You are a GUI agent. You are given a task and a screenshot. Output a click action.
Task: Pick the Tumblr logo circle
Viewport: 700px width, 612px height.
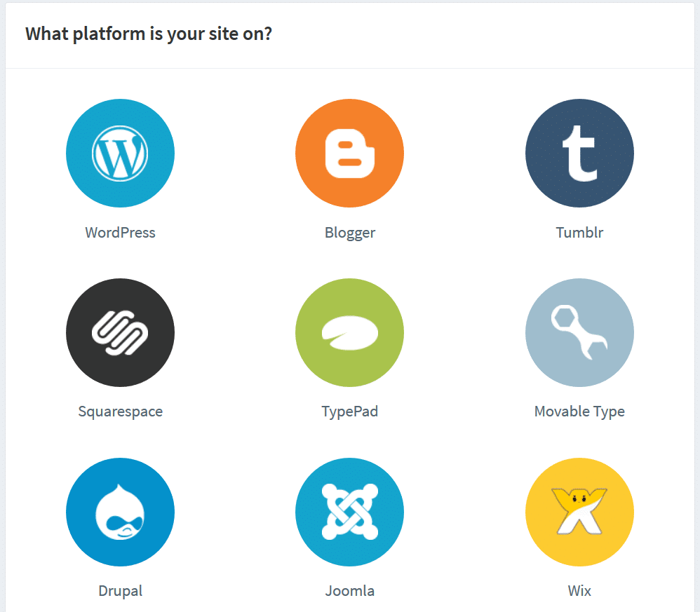coord(579,153)
